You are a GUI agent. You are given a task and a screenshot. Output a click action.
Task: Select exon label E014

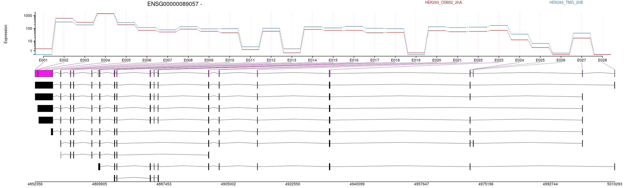pyautogui.click(x=312, y=60)
